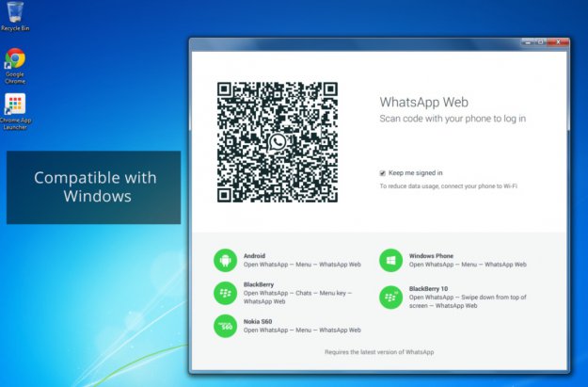Screen dimensions: 588x387
Task: Select the Recycle Bin desktop icon
Action: 15,13
